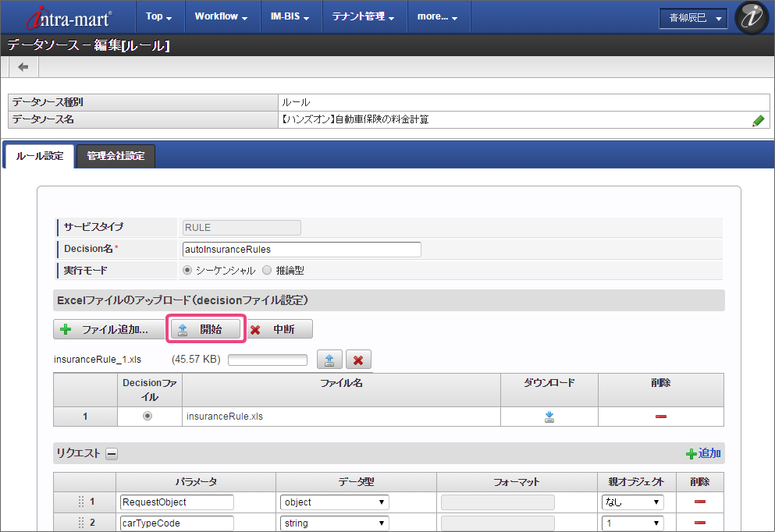The width and height of the screenshot is (775, 532).
Task: Open the Workflow menu
Action: (x=221, y=16)
